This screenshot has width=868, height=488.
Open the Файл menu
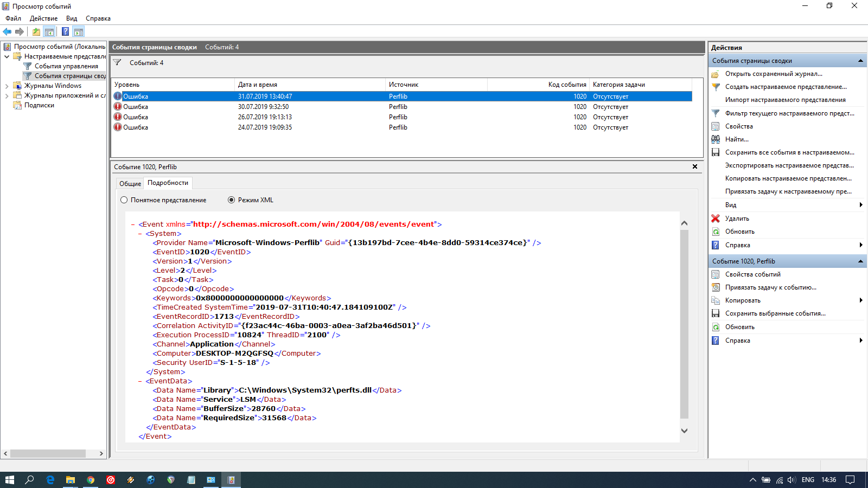[14, 18]
